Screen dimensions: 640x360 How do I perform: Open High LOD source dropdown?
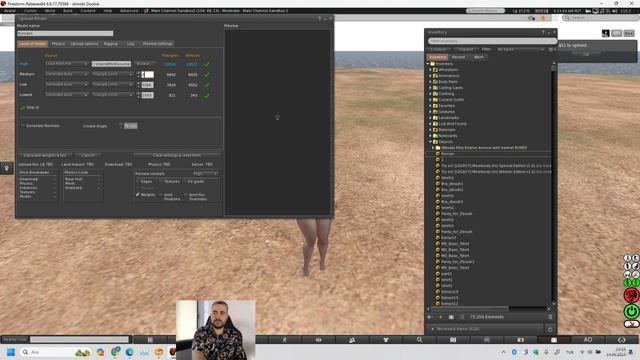pyautogui.click(x=67, y=64)
